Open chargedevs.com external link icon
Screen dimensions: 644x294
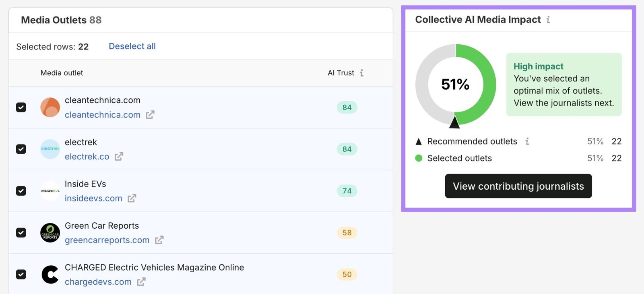point(141,282)
